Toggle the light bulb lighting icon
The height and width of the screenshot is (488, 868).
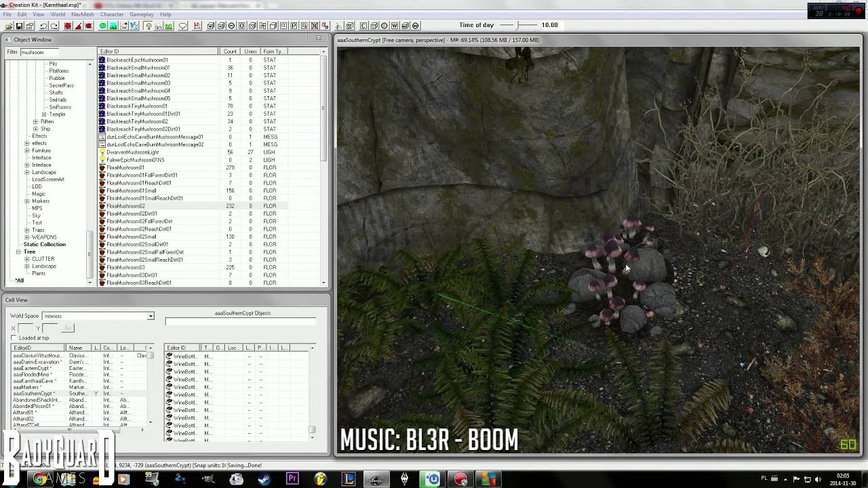[148, 26]
